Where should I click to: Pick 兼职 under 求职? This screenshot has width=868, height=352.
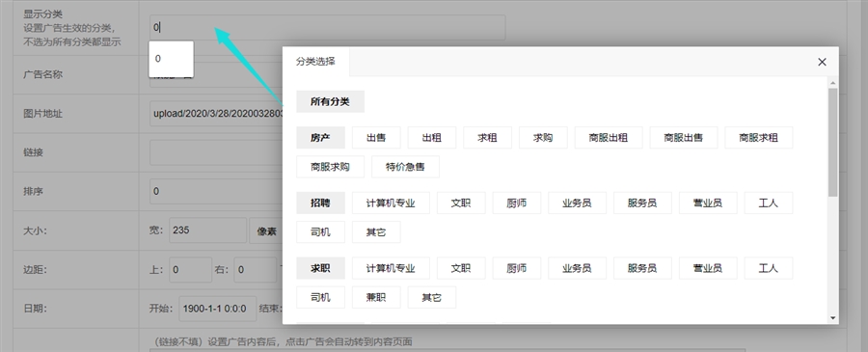point(376,297)
